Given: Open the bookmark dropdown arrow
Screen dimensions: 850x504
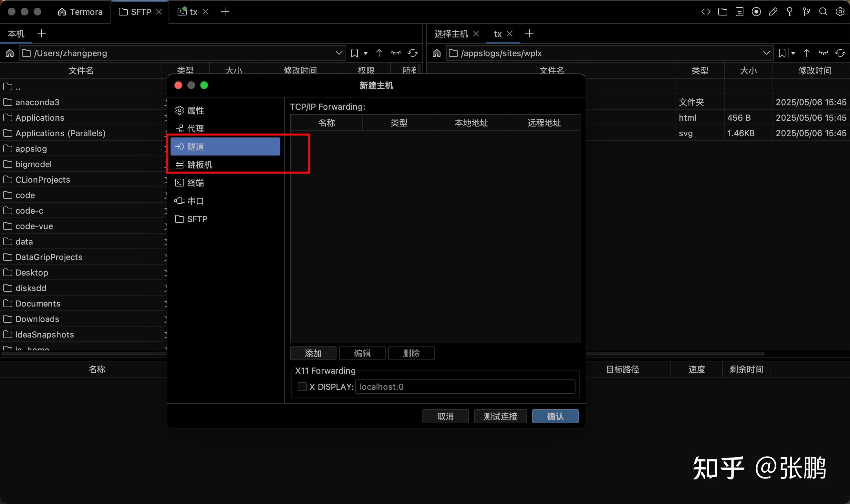Looking at the screenshot, I should pos(365,53).
